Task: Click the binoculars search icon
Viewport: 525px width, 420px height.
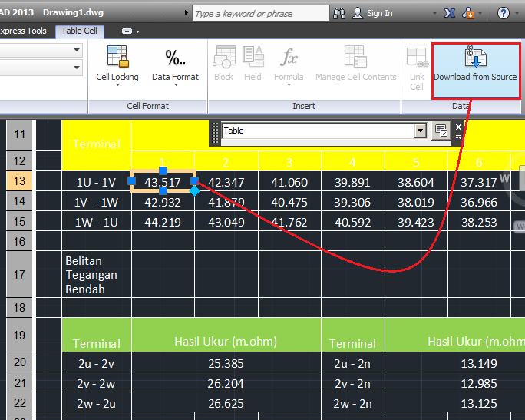Action: click(x=339, y=13)
